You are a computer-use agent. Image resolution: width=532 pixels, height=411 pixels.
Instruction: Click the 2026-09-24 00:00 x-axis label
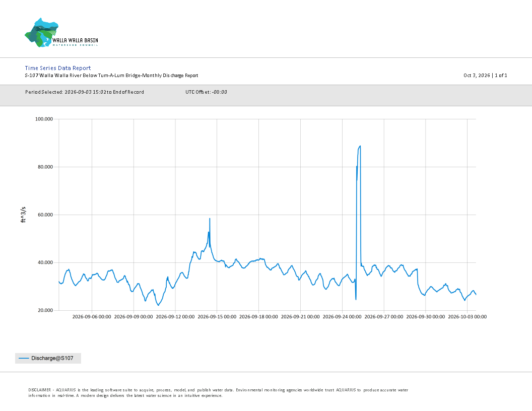[x=342, y=317]
